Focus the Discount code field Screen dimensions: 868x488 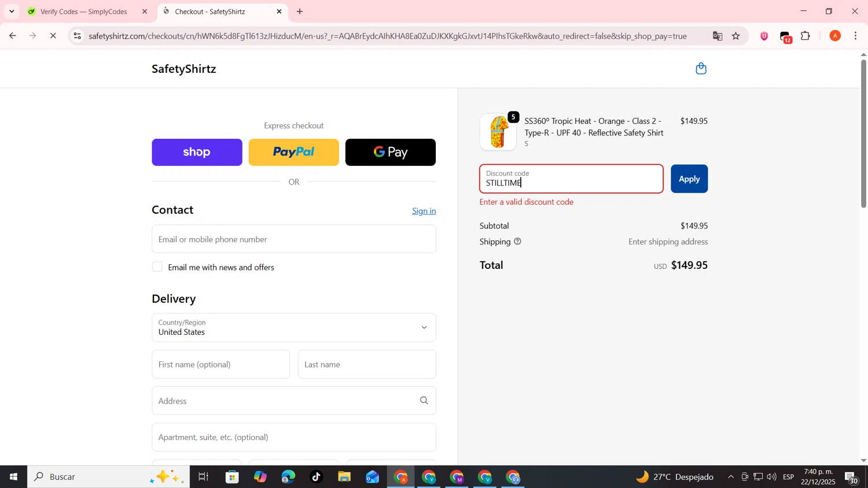point(572,179)
